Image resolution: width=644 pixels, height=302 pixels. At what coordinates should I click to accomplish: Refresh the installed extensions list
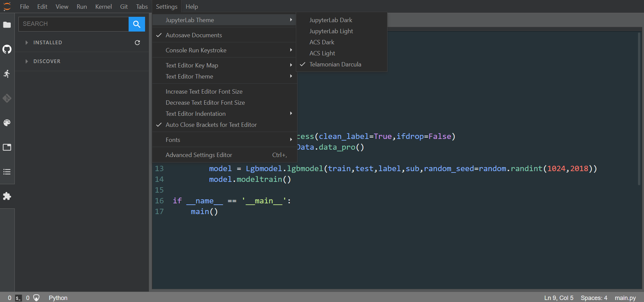pos(137,43)
